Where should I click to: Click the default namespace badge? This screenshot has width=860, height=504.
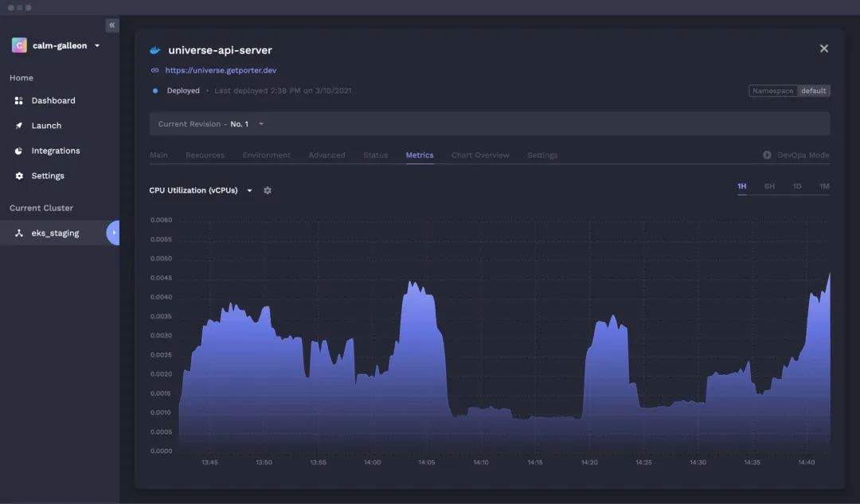click(813, 91)
